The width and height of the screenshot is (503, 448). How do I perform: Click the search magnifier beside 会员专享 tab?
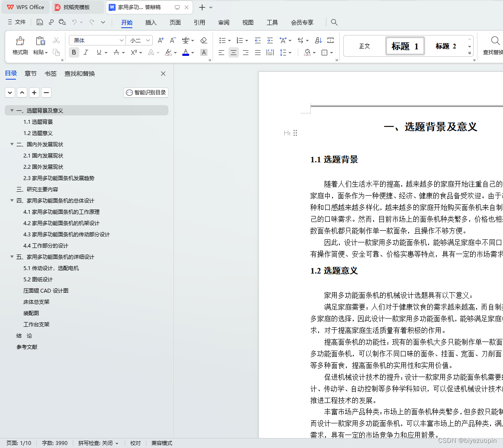[x=334, y=22]
